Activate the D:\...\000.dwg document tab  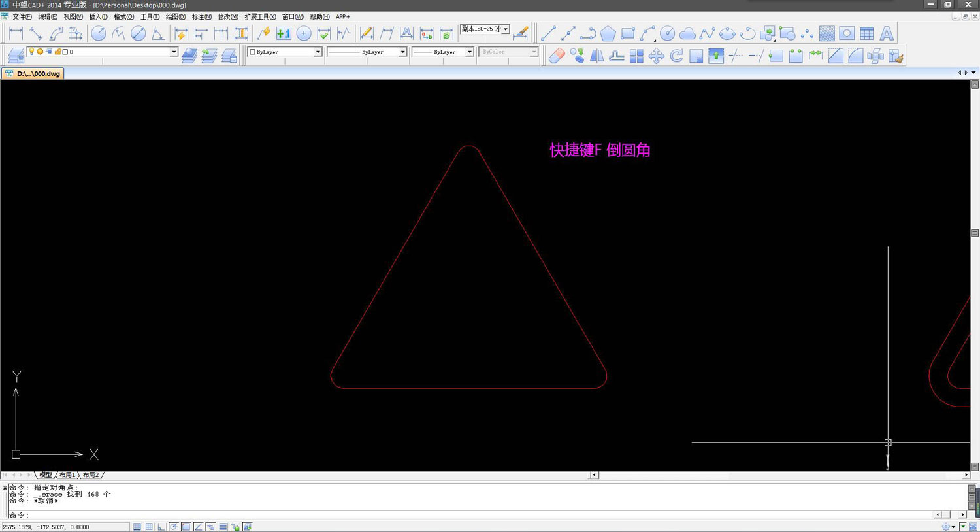tap(33, 74)
